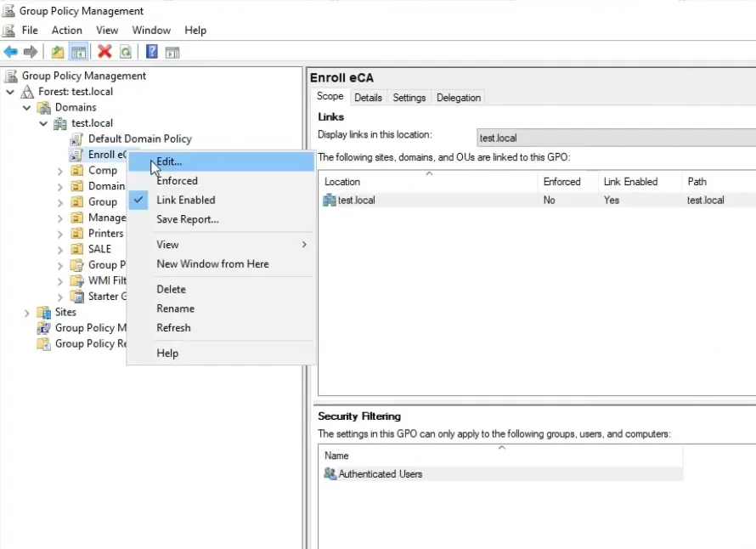Sort links by Location column header
The image size is (756, 549).
click(x=428, y=182)
